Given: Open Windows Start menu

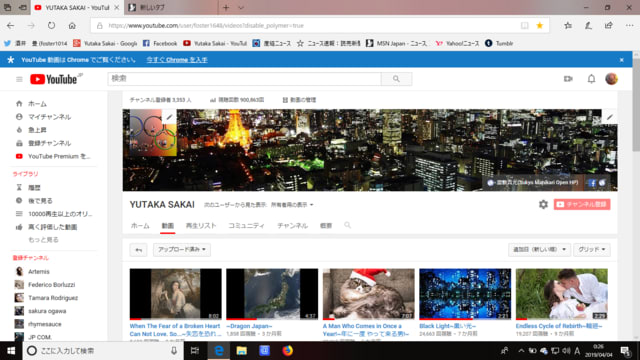Looking at the screenshot, I should coord(11,351).
